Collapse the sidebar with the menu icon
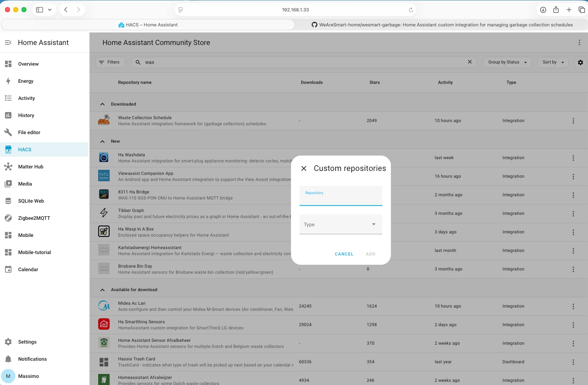Viewport: 588px width, 385px height. [x=8, y=42]
